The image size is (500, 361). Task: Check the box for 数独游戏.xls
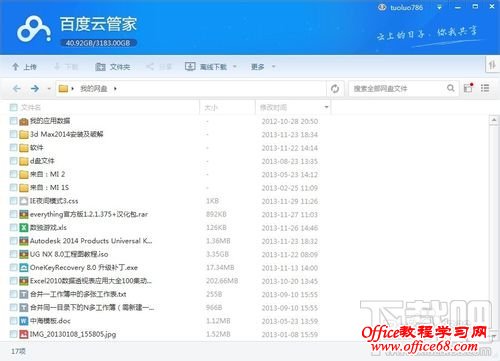[13, 227]
